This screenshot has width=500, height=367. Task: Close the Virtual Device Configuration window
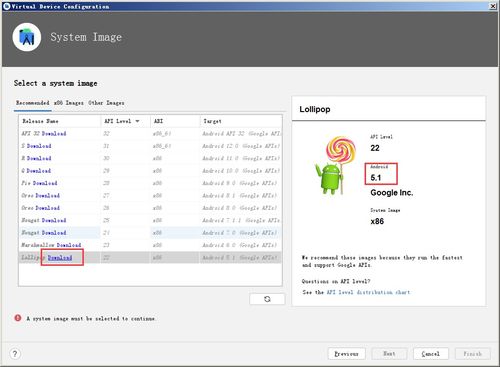pos(493,6)
